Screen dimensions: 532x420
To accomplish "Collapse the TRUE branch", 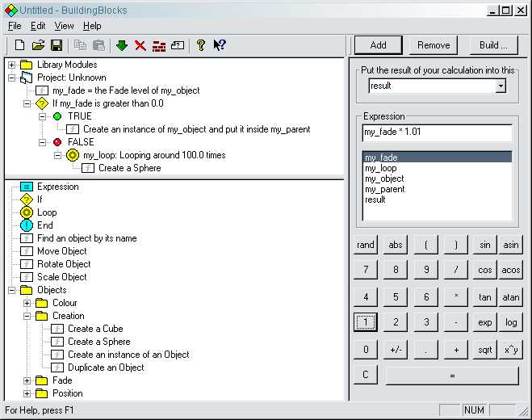I will pos(42,116).
